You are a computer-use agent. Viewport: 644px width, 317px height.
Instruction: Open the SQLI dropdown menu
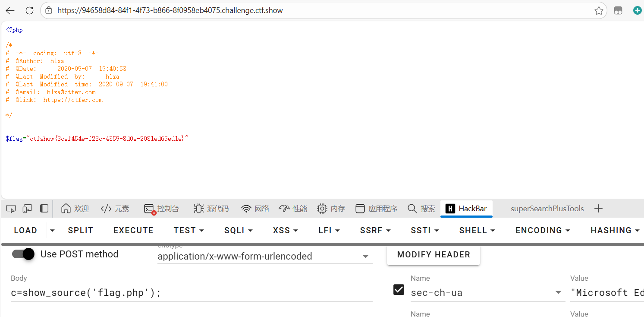tap(238, 230)
